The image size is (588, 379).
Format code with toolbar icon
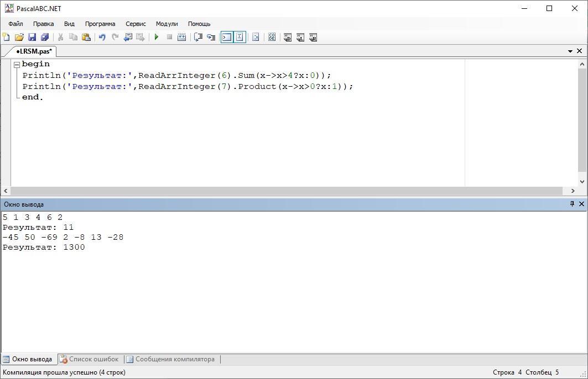click(256, 37)
